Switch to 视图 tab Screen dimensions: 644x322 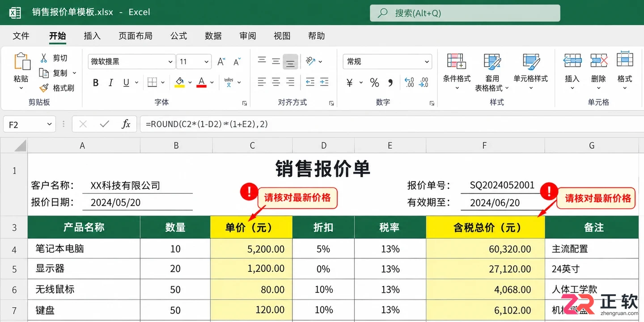(282, 36)
